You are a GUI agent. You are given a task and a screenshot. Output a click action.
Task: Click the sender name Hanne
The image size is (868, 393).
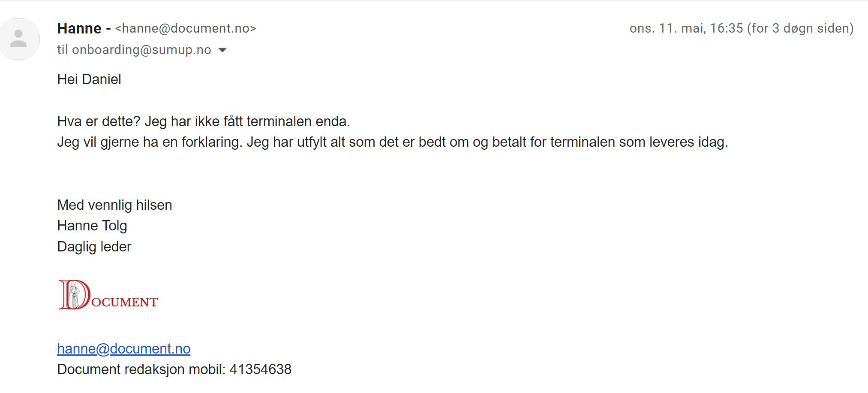79,28
